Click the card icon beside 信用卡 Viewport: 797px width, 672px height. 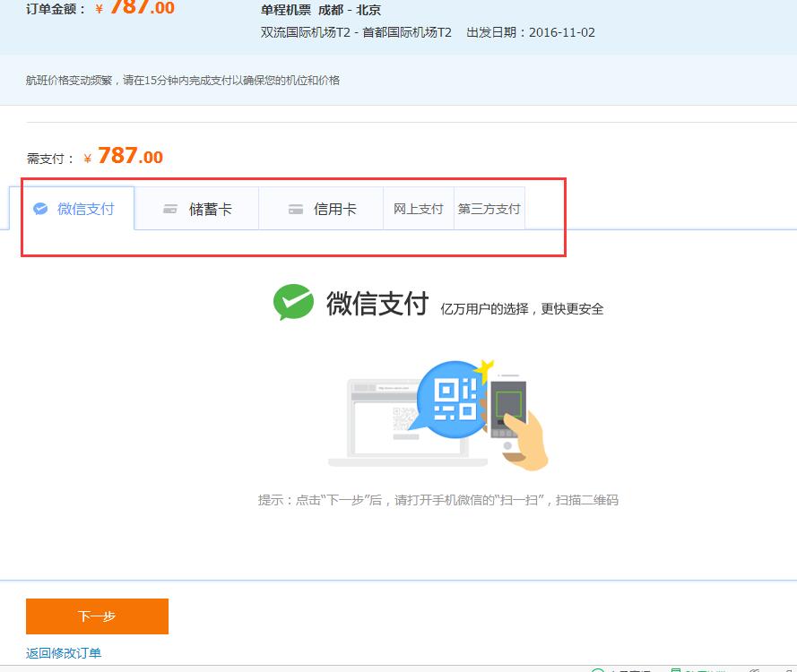pyautogui.click(x=295, y=210)
